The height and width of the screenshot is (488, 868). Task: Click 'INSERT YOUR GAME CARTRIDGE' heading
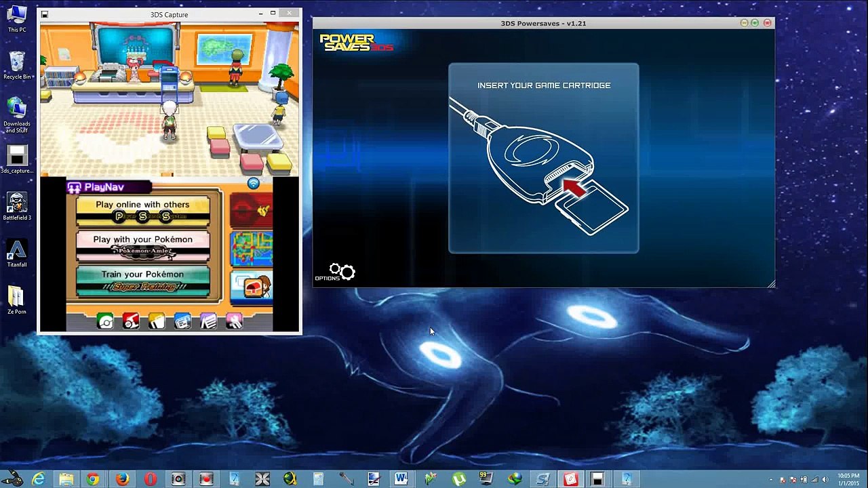[x=544, y=85]
